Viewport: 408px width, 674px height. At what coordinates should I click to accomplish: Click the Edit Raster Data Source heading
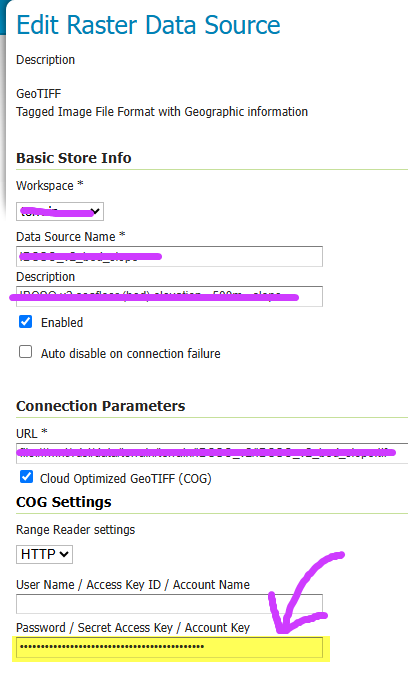[x=148, y=25]
